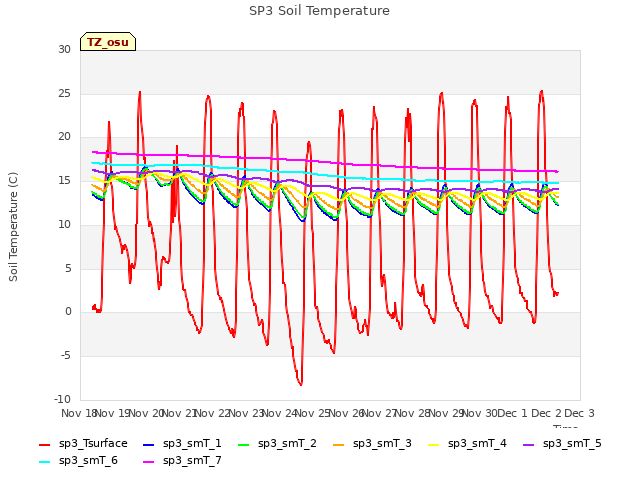
Task: Click the 30 y-axis tick label
Action: (x=64, y=50)
